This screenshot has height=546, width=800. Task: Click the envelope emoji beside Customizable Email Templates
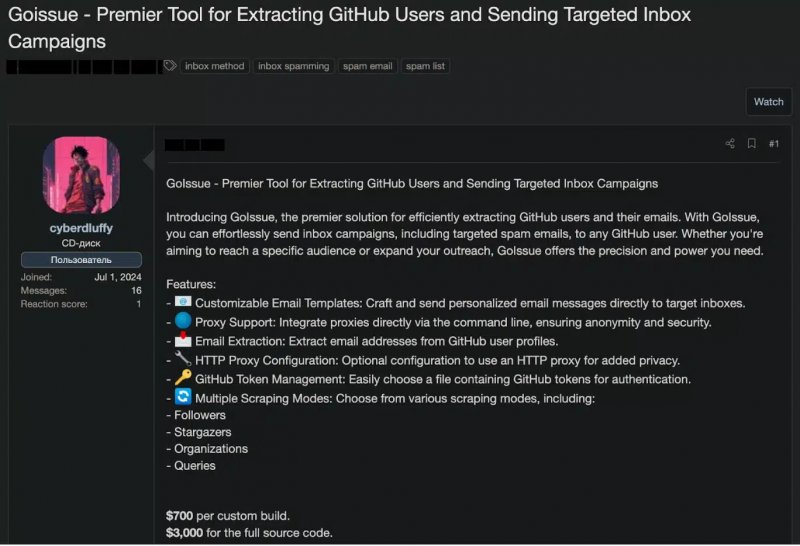tap(183, 302)
